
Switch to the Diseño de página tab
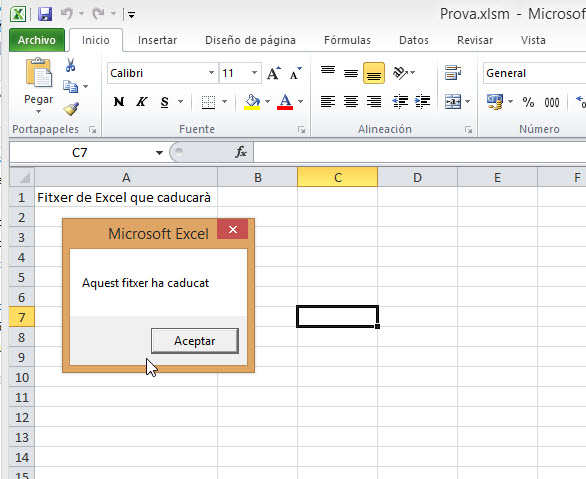(250, 40)
